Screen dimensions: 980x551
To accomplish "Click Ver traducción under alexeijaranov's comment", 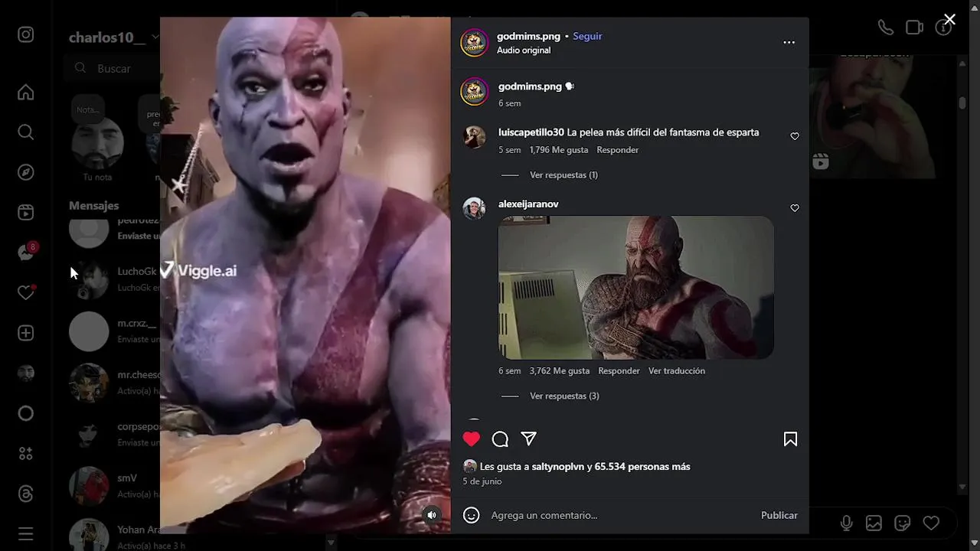I will (x=677, y=370).
